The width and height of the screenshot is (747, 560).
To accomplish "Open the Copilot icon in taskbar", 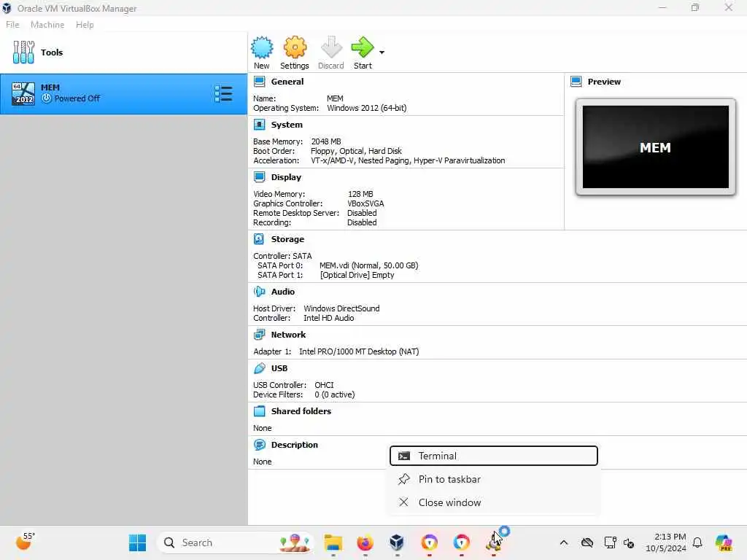I will click(x=723, y=542).
